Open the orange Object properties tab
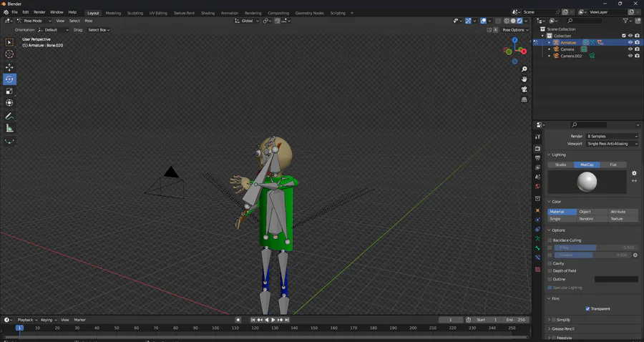 pos(537,210)
